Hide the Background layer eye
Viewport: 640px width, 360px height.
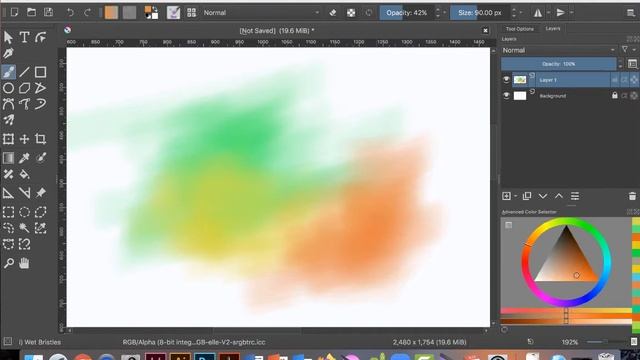tap(506, 96)
